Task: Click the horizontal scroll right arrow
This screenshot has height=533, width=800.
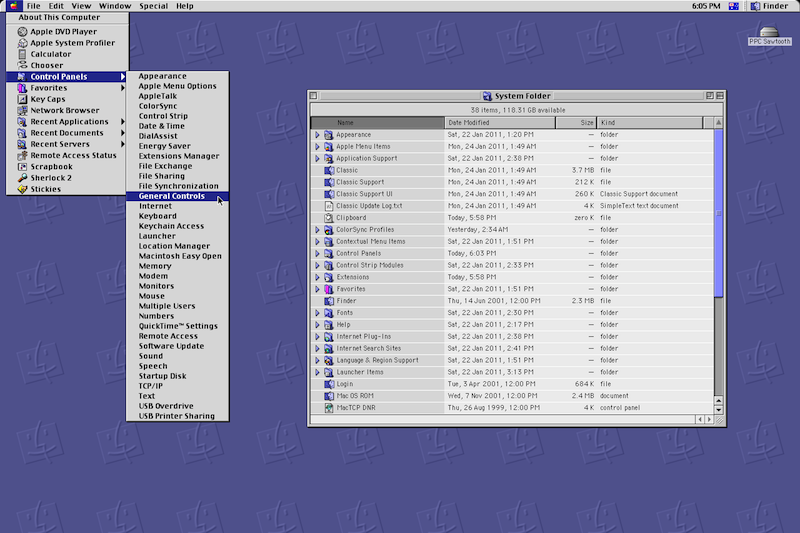Action: click(x=709, y=419)
